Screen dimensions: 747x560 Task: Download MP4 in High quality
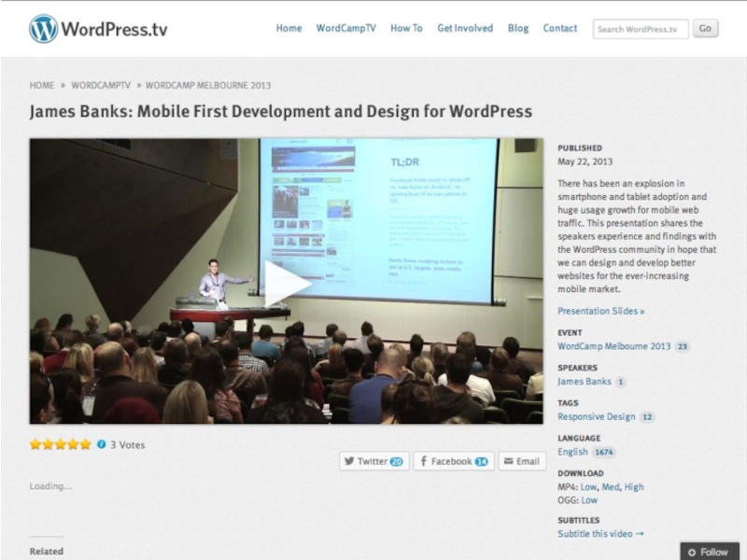634,486
